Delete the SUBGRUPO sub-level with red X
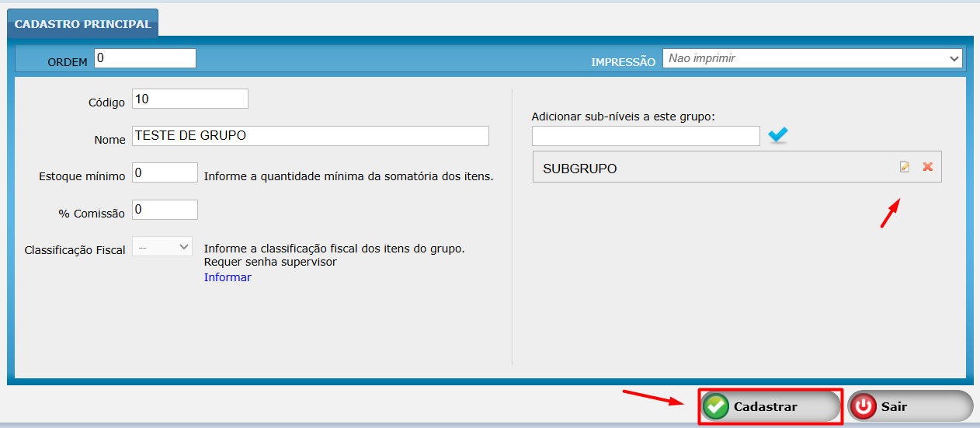Viewport: 980px width, 428px height. click(x=927, y=167)
